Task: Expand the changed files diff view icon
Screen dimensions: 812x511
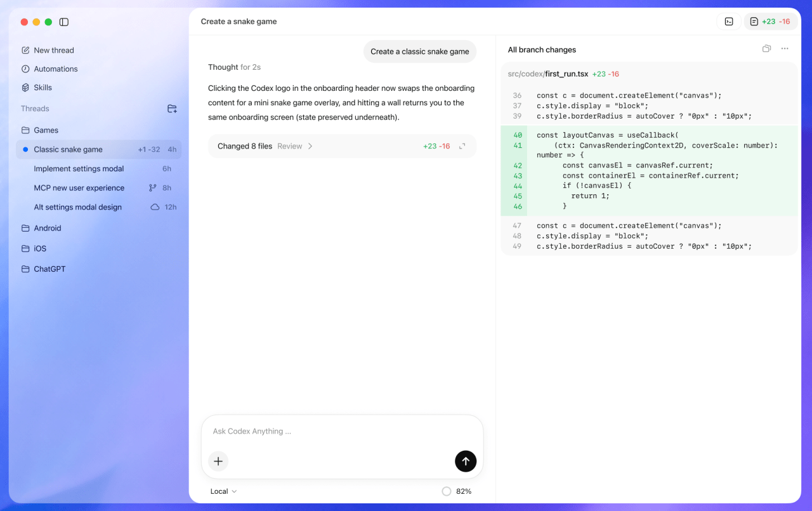Action: pyautogui.click(x=462, y=146)
